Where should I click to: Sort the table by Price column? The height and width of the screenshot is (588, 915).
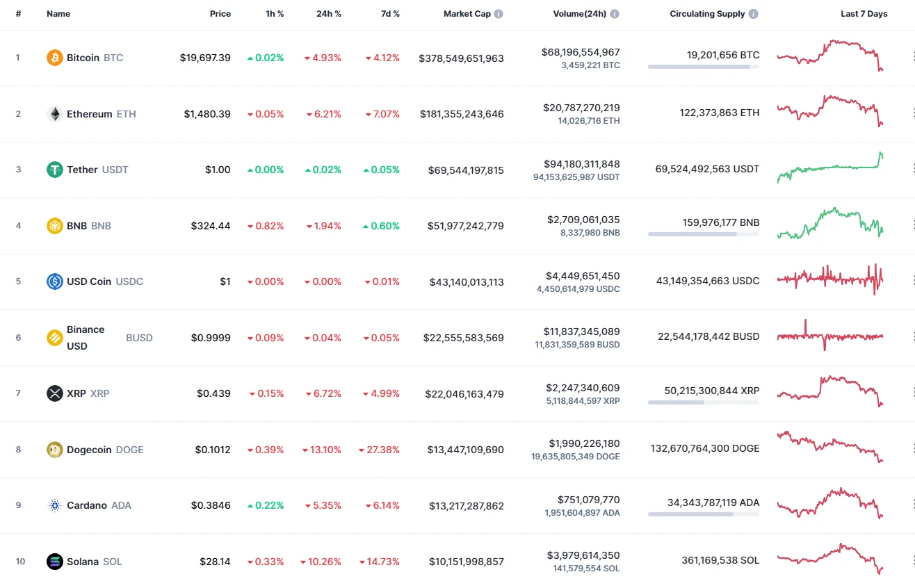220,13
